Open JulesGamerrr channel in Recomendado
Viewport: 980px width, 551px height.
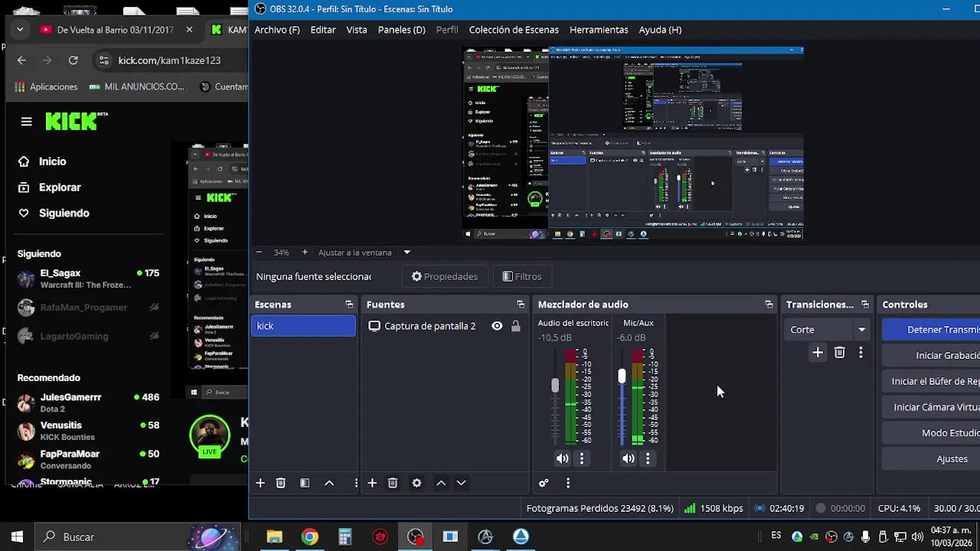pyautogui.click(x=88, y=403)
